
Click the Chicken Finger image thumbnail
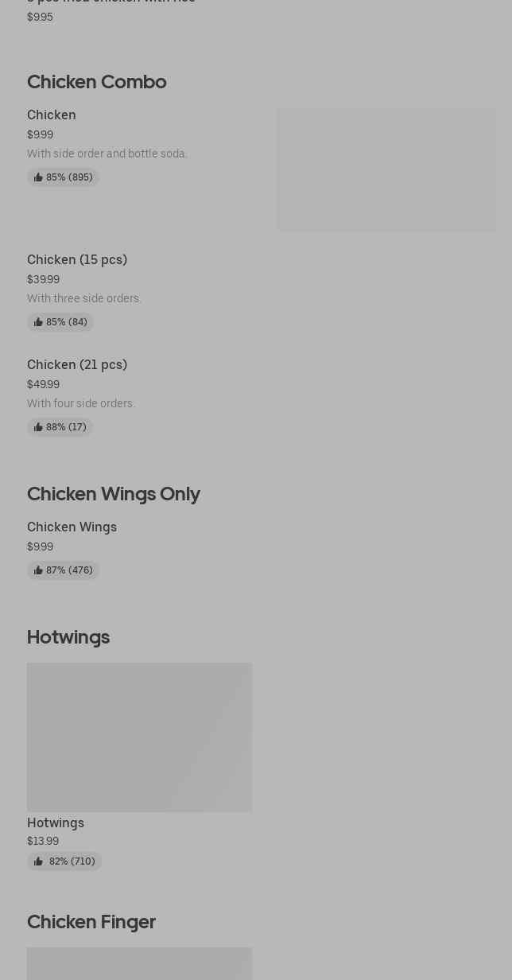pyautogui.click(x=139, y=963)
